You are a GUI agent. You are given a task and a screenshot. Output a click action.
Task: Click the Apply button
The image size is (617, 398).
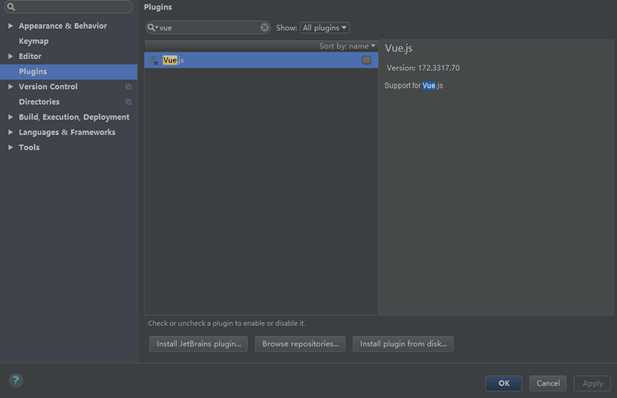tap(592, 383)
